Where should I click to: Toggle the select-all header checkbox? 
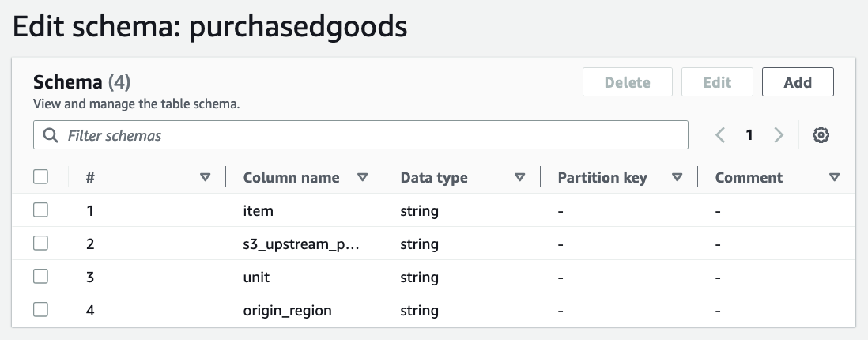(x=41, y=177)
